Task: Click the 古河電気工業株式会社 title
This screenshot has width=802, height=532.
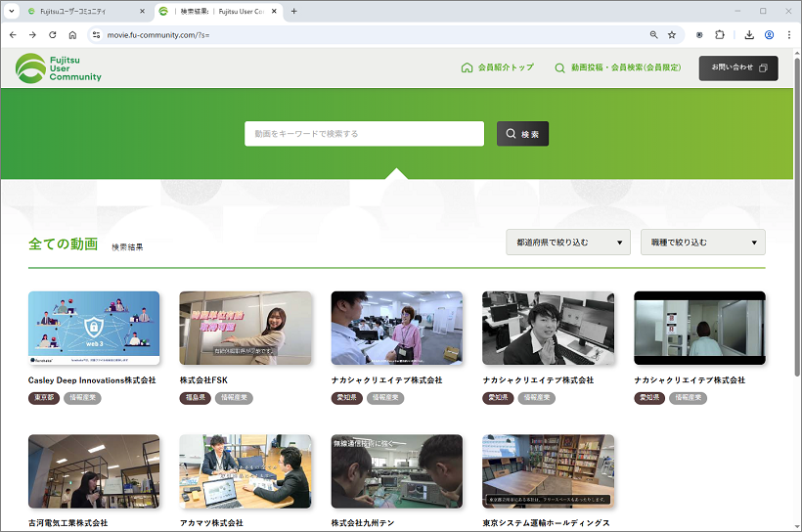Action: [x=68, y=523]
